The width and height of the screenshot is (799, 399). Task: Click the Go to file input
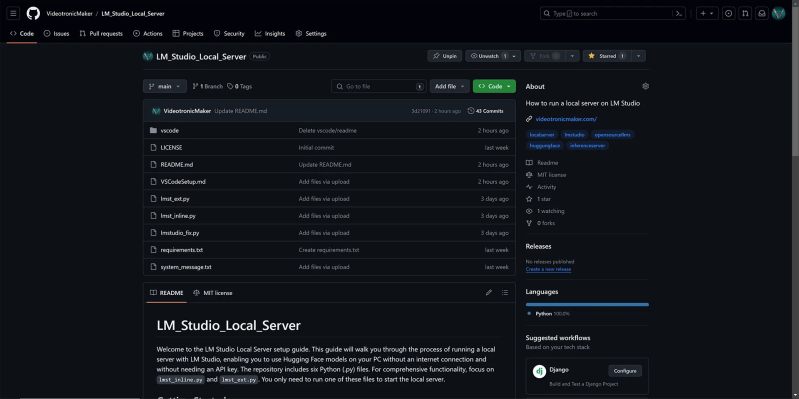379,87
